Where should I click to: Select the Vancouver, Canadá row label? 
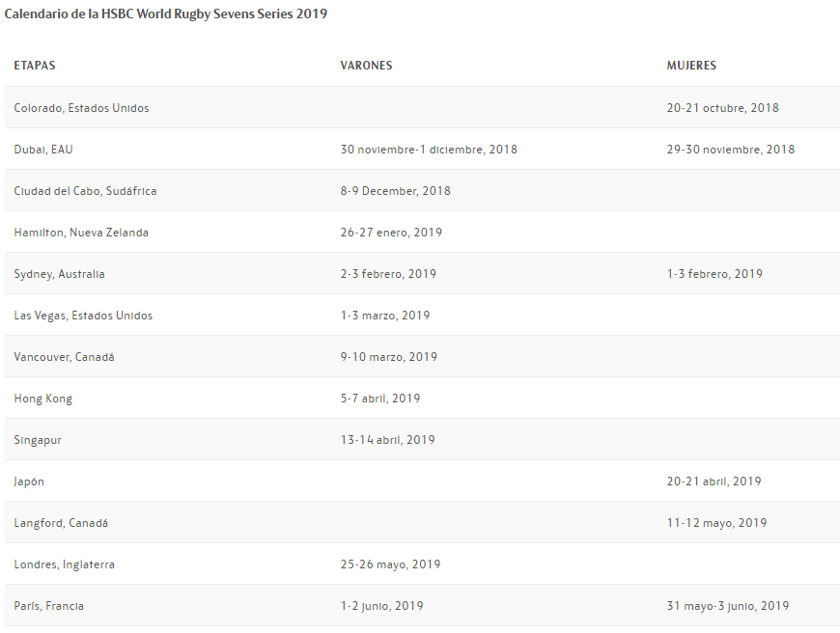click(64, 357)
